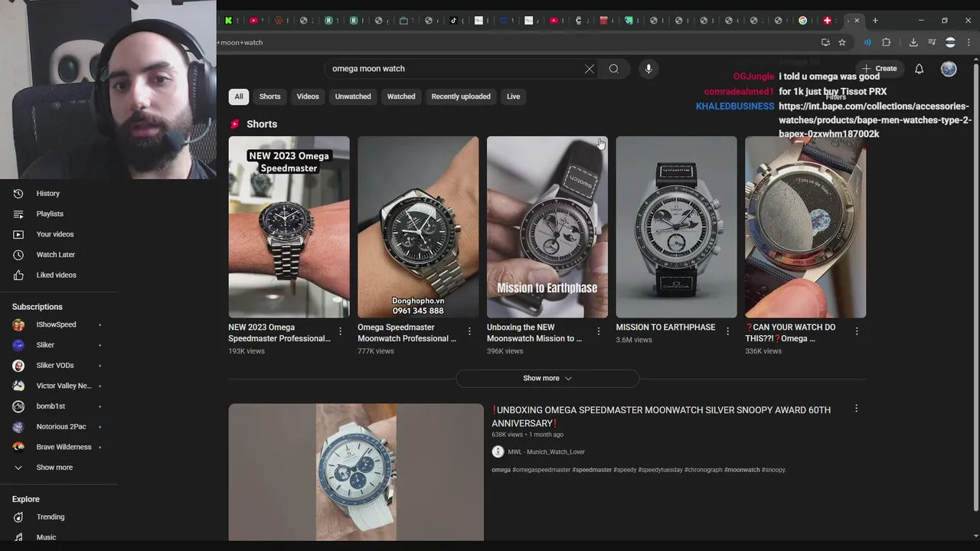The width and height of the screenshot is (980, 551).
Task: Open the Donghopho.vn Speedmaster short thumbnail
Action: pos(418,227)
